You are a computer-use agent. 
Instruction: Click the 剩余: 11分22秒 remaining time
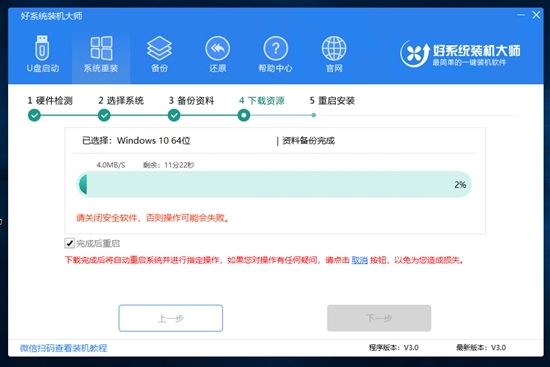point(169,165)
